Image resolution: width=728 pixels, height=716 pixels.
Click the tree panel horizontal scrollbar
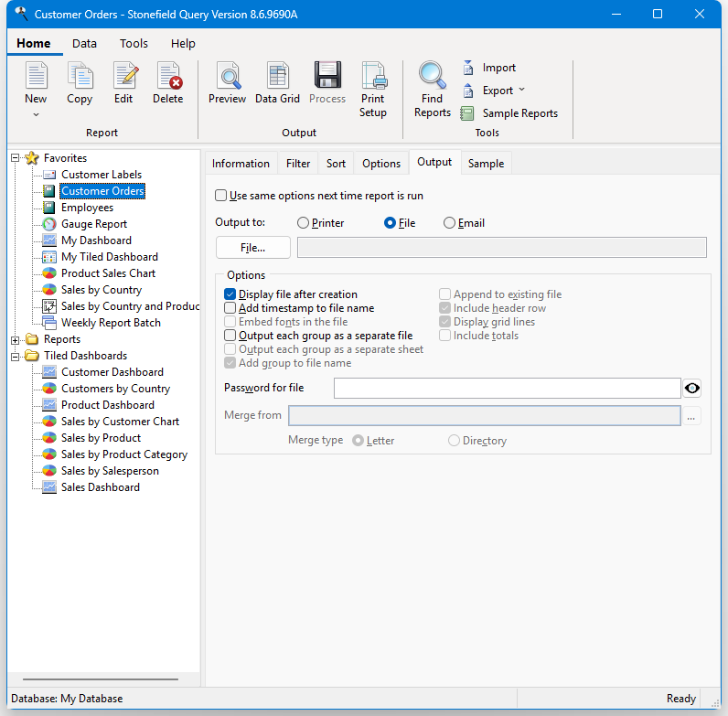click(101, 679)
